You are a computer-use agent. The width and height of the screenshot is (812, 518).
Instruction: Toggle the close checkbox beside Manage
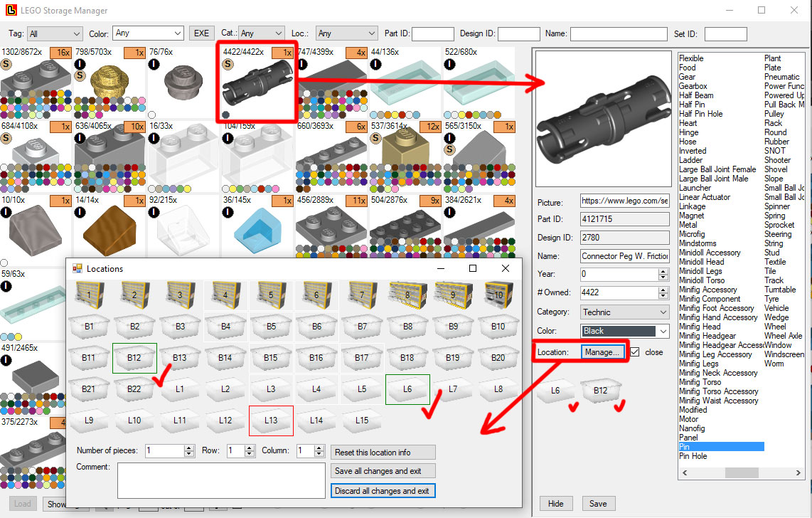click(634, 352)
